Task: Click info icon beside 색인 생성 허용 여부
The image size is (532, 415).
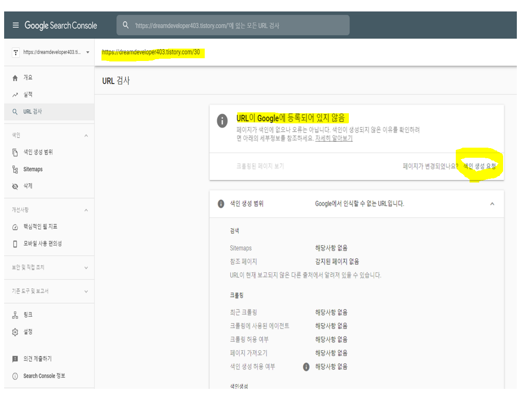Action: click(x=306, y=367)
